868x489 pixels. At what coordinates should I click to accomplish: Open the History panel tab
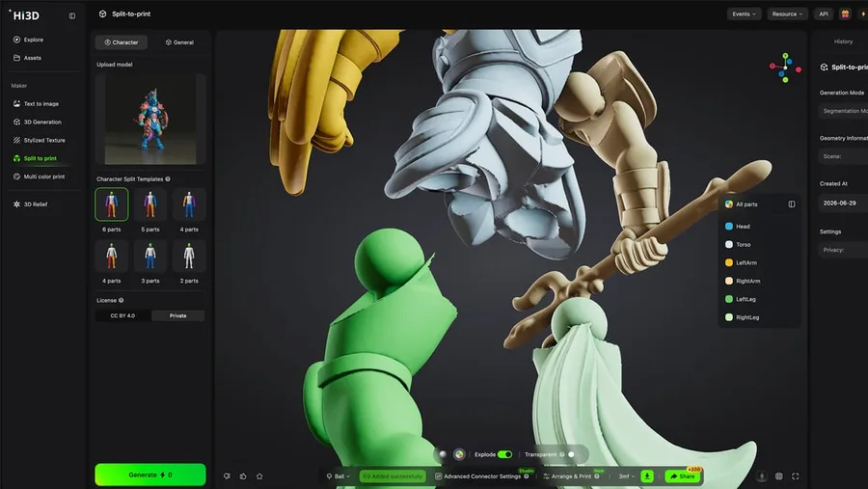(843, 41)
